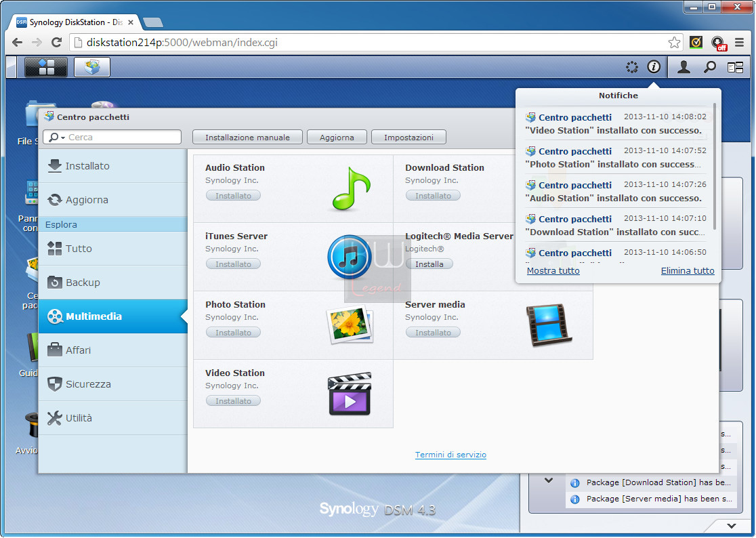The width and height of the screenshot is (756, 538).
Task: Click the notifications panel scrollbar
Action: tap(714, 166)
